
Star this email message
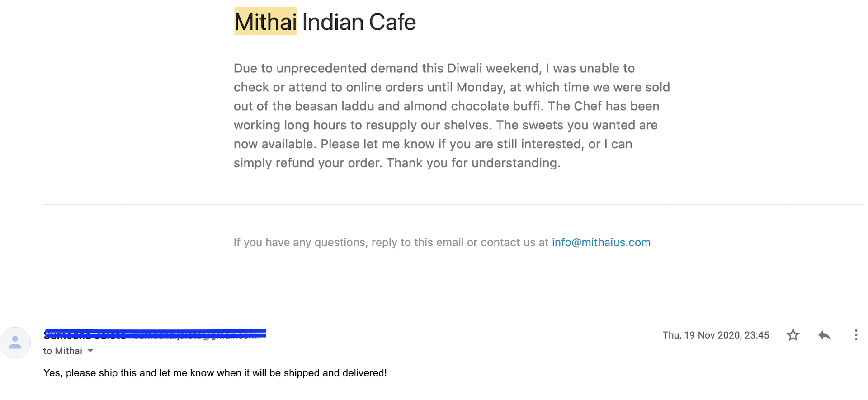point(793,335)
